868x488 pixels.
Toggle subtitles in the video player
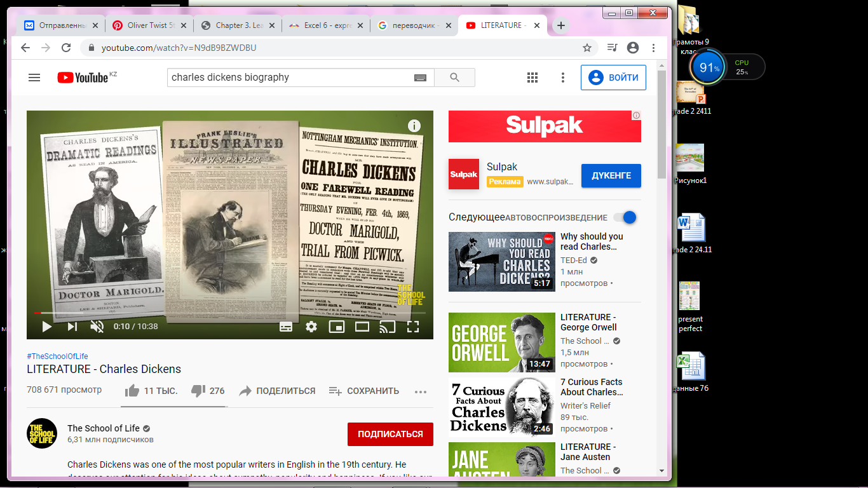286,327
